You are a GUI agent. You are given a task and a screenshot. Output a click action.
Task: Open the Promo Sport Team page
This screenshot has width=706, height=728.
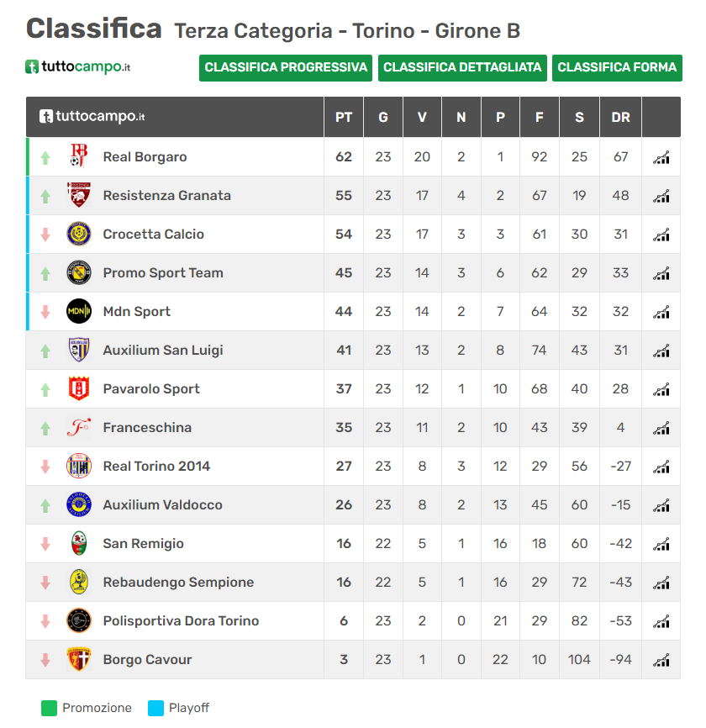pyautogui.click(x=163, y=273)
